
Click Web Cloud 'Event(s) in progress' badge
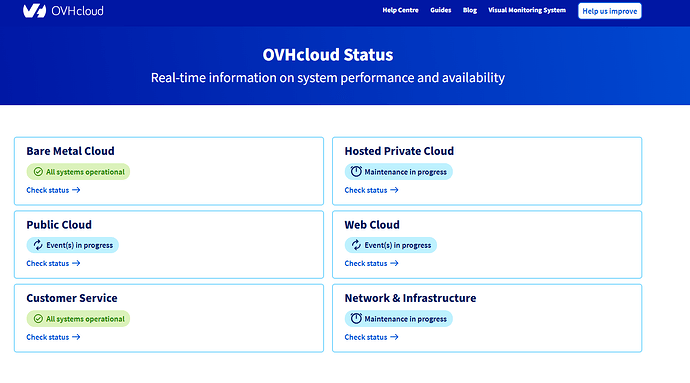click(x=391, y=245)
